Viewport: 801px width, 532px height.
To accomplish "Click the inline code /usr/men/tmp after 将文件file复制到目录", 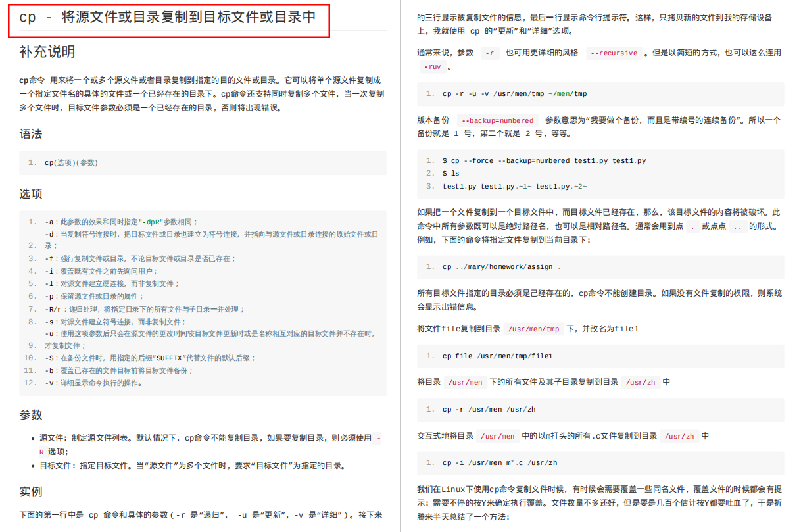I will pos(534,329).
